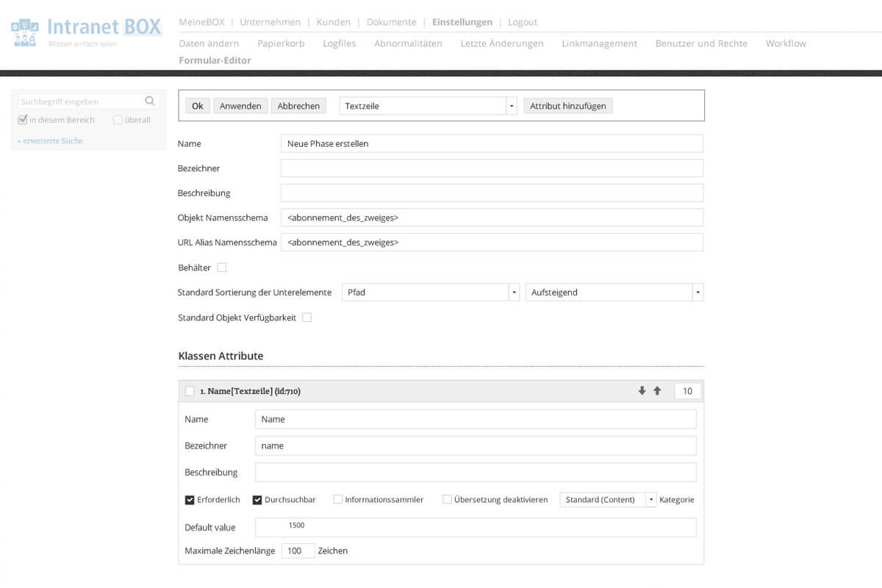Click the Maximale Zeichenlänge field

[x=298, y=551]
